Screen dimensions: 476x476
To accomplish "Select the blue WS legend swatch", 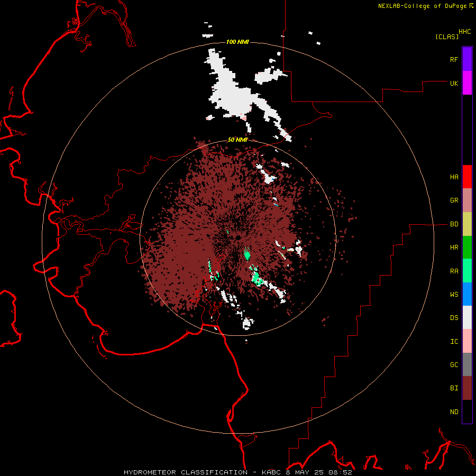I will (467, 294).
